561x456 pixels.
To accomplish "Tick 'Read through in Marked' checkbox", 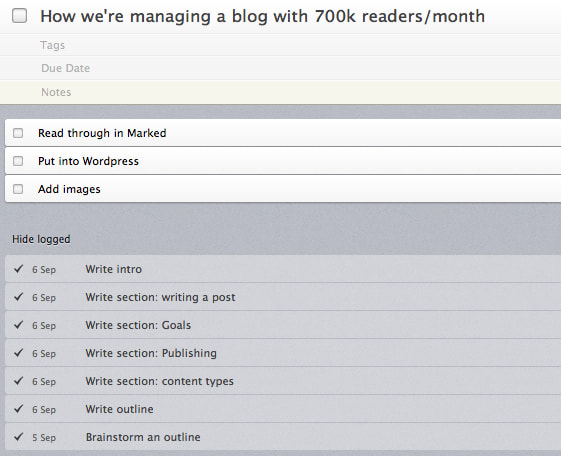I will click(x=18, y=133).
